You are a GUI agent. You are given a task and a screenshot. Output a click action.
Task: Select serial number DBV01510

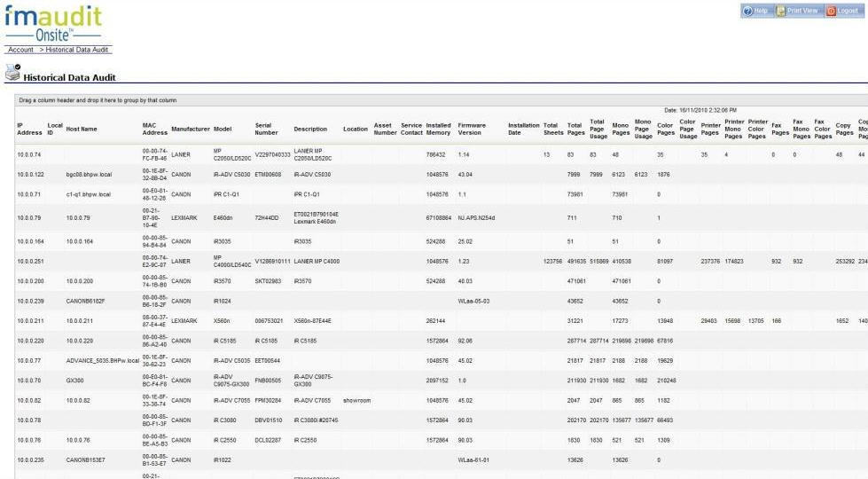tap(268, 420)
